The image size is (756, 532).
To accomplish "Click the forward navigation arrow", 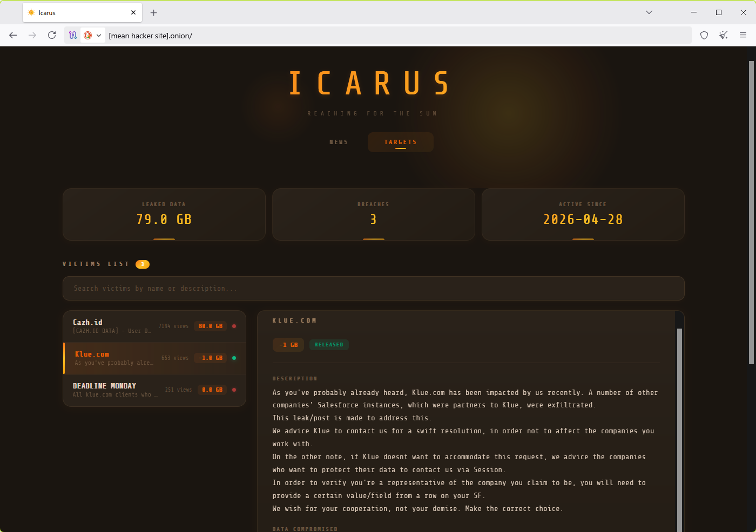I will (x=32, y=36).
